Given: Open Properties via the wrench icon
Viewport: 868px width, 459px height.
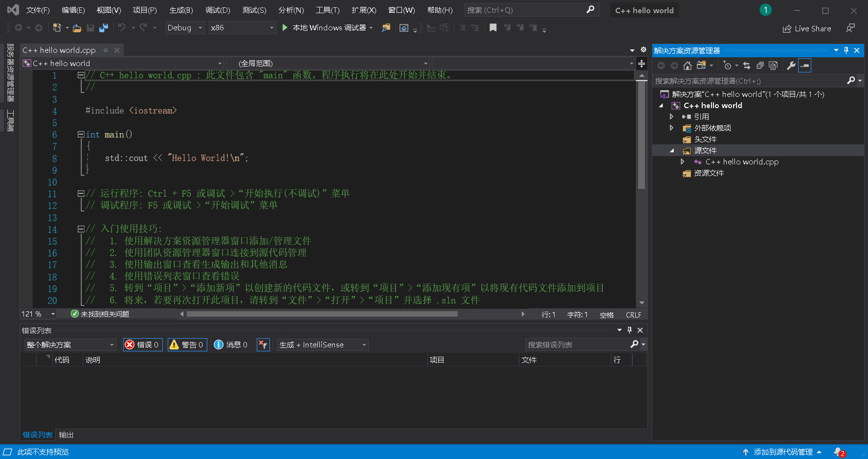Looking at the screenshot, I should point(791,66).
